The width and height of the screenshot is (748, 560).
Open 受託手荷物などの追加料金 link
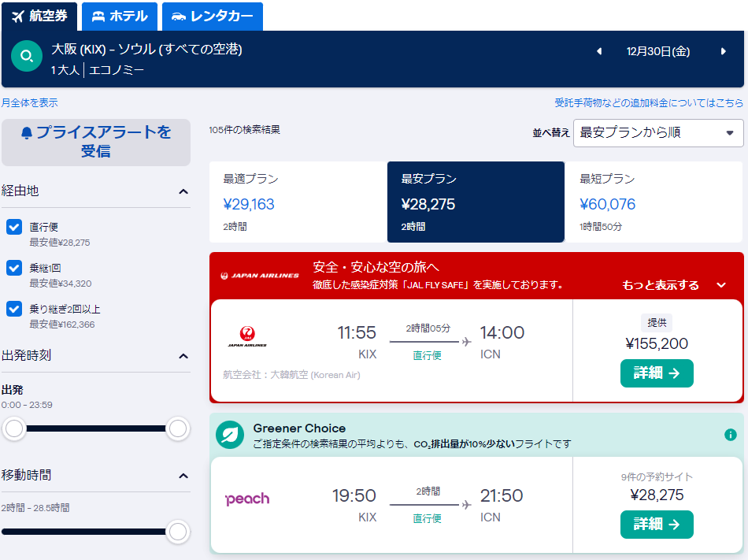point(649,102)
